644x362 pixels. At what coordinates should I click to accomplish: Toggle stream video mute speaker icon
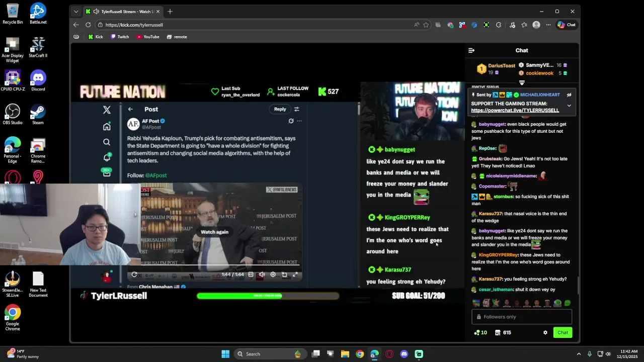click(262, 275)
